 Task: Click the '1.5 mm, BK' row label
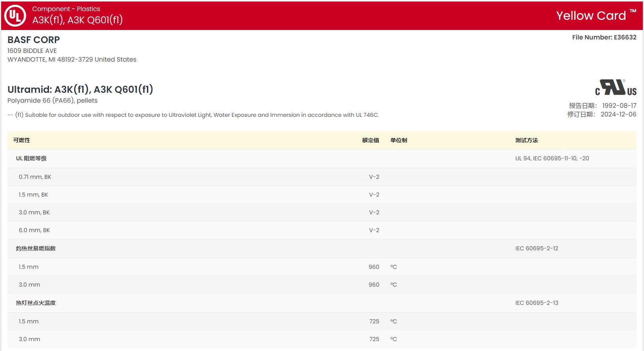click(33, 195)
